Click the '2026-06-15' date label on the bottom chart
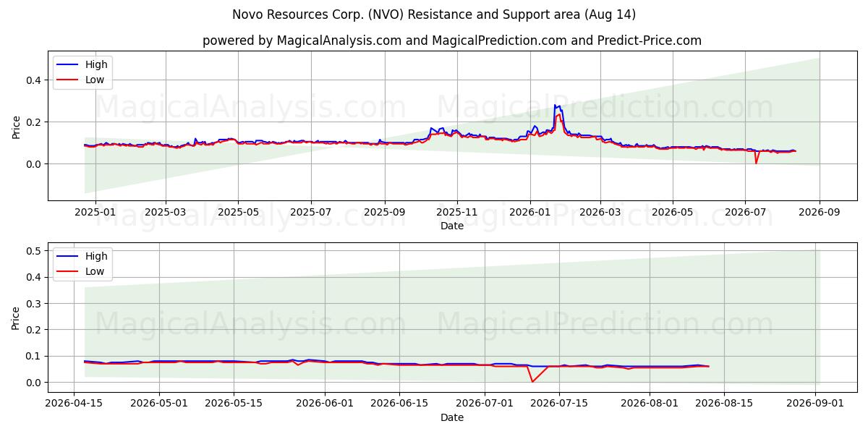Viewport: 868px width, 434px height. coord(399,404)
